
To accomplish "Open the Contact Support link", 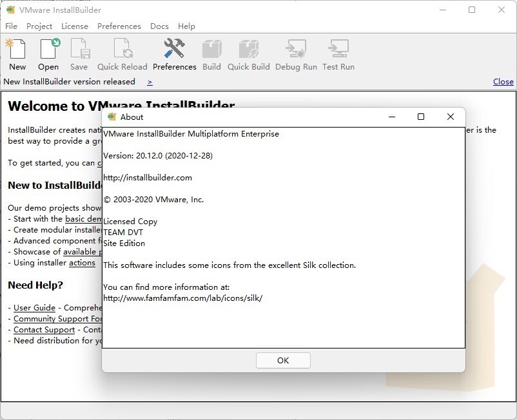I will click(x=44, y=329).
